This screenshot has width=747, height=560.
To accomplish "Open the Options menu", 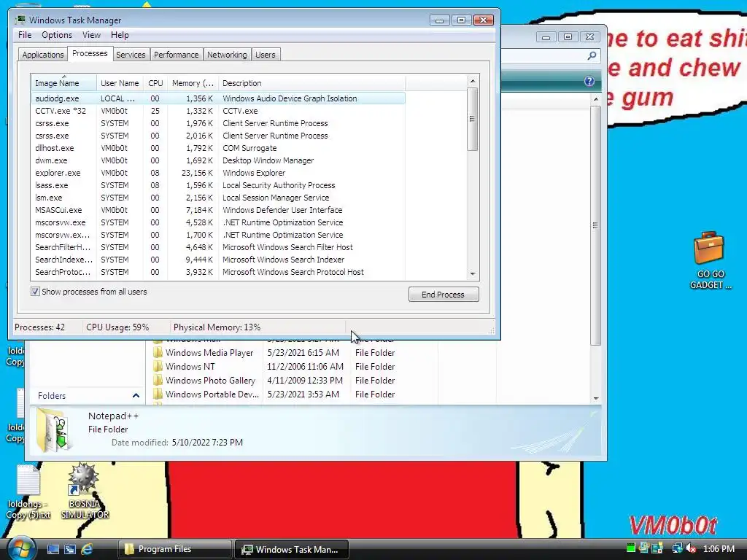I will tap(57, 35).
